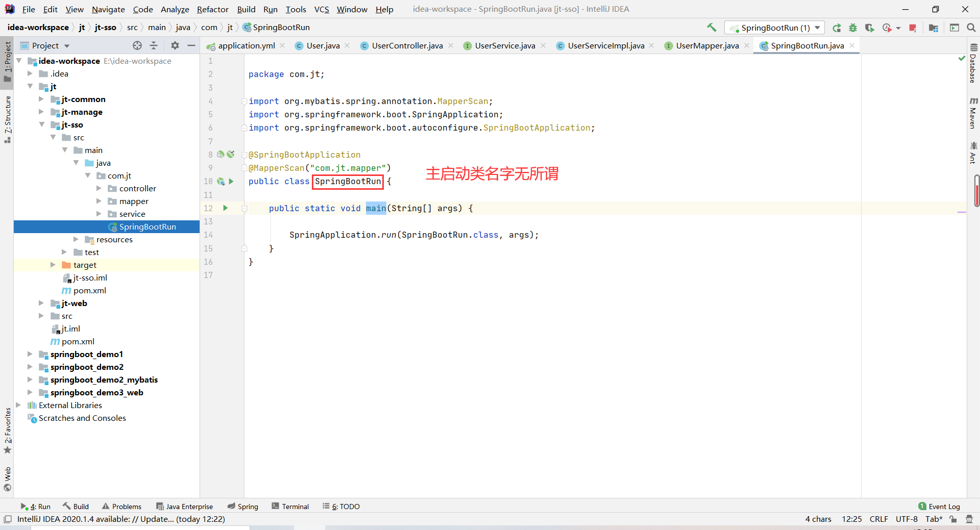Click the CRLF line separator selector

(x=879, y=519)
